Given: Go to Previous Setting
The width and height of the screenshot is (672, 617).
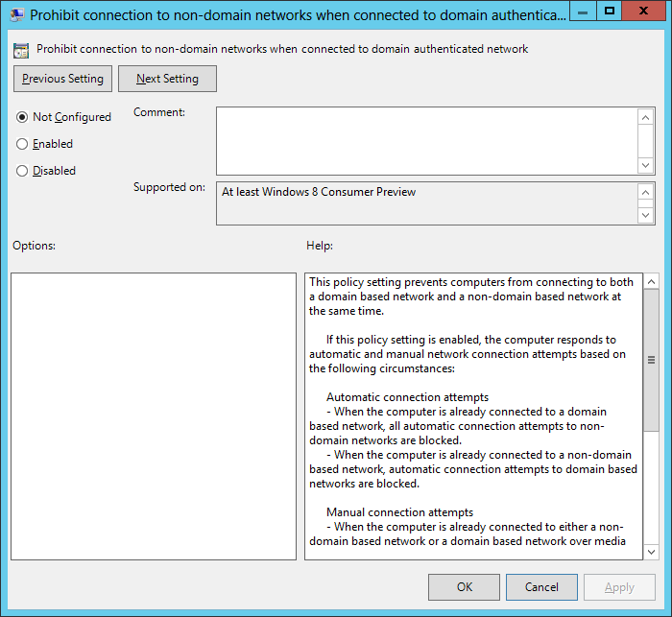Looking at the screenshot, I should (63, 79).
